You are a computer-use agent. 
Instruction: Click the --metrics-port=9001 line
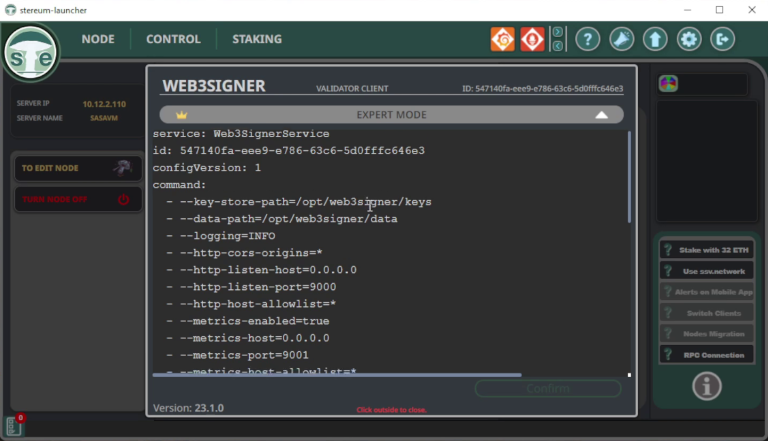click(x=237, y=355)
